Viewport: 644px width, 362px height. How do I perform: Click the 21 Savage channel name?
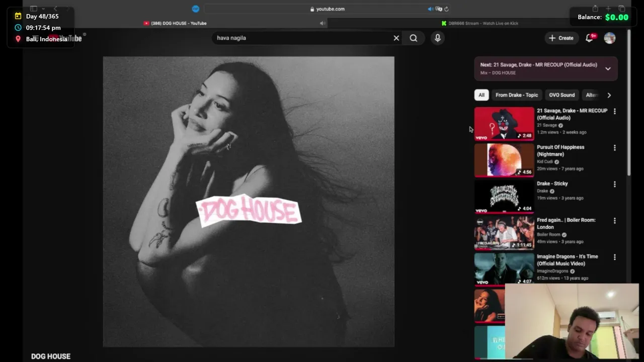coord(547,125)
